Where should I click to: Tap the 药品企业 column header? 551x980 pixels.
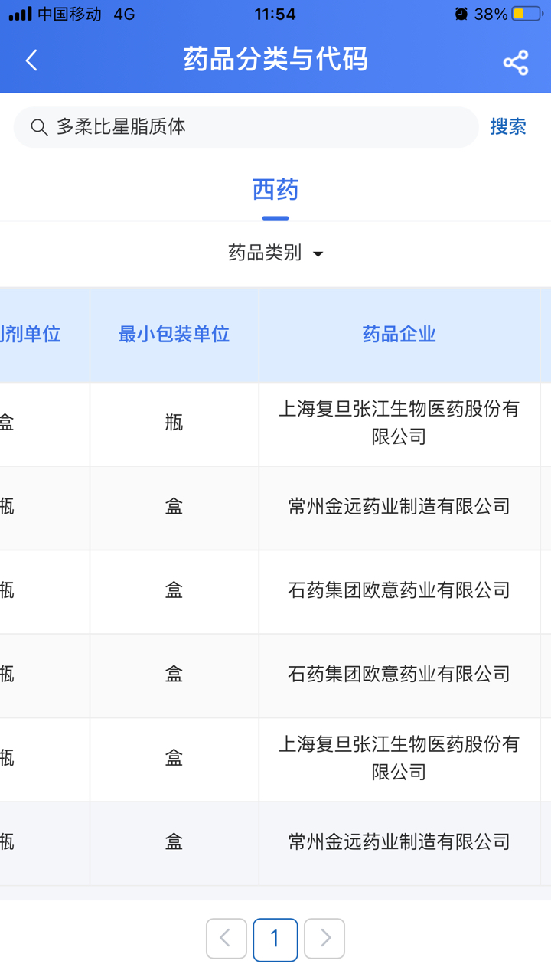[399, 335]
